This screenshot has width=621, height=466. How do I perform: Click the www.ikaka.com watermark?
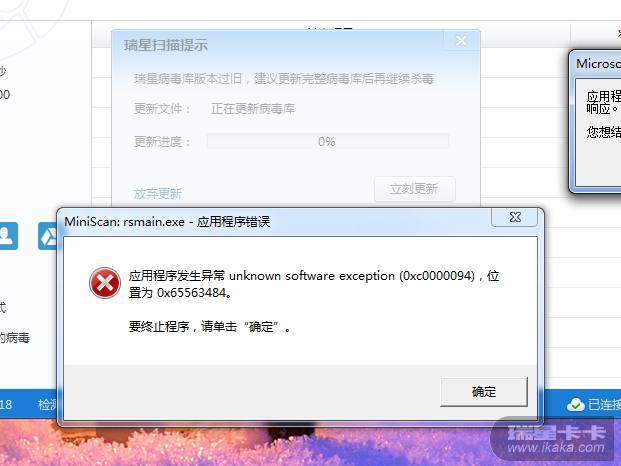556,448
